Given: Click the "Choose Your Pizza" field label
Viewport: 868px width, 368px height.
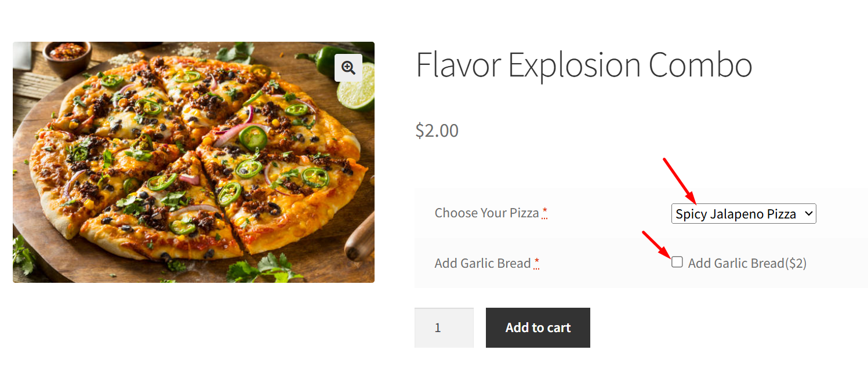Looking at the screenshot, I should point(486,213).
